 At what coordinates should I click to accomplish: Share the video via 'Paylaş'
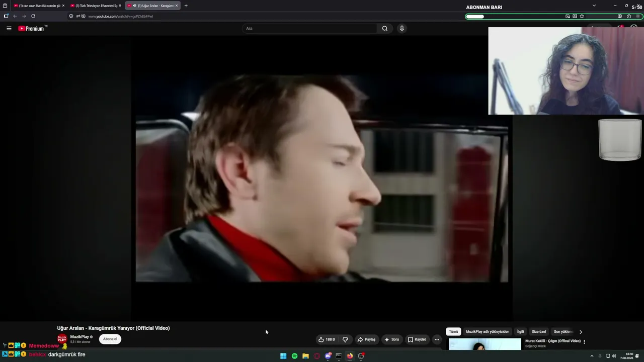366,339
